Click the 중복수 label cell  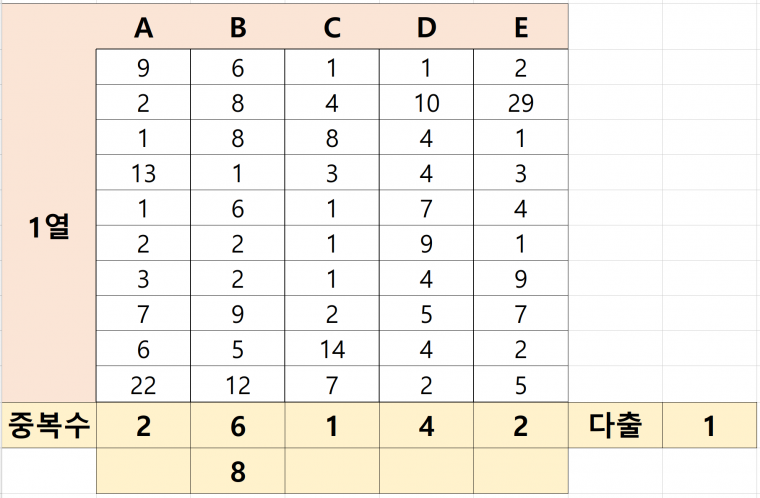48,426
